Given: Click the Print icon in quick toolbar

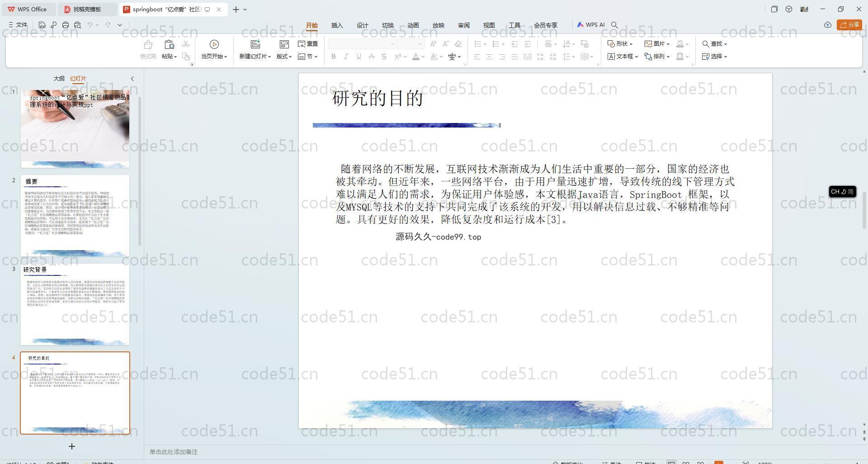Looking at the screenshot, I should [66, 25].
